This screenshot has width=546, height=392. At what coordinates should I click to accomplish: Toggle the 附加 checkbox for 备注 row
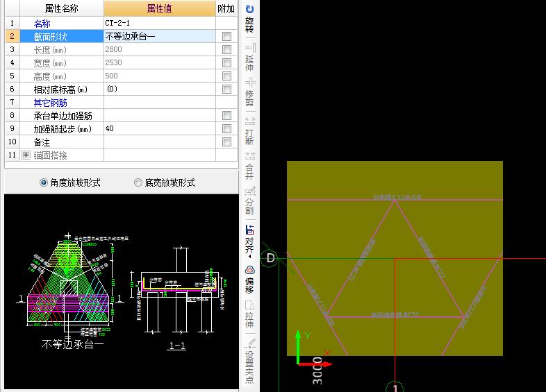(226, 142)
